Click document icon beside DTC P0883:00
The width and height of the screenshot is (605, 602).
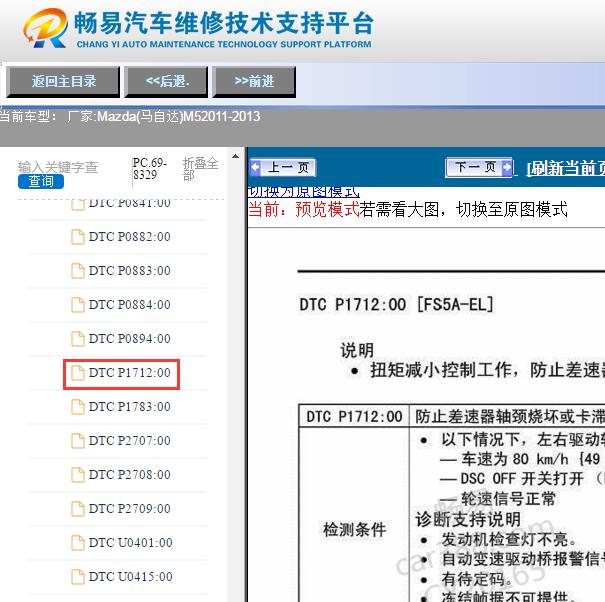(x=78, y=271)
